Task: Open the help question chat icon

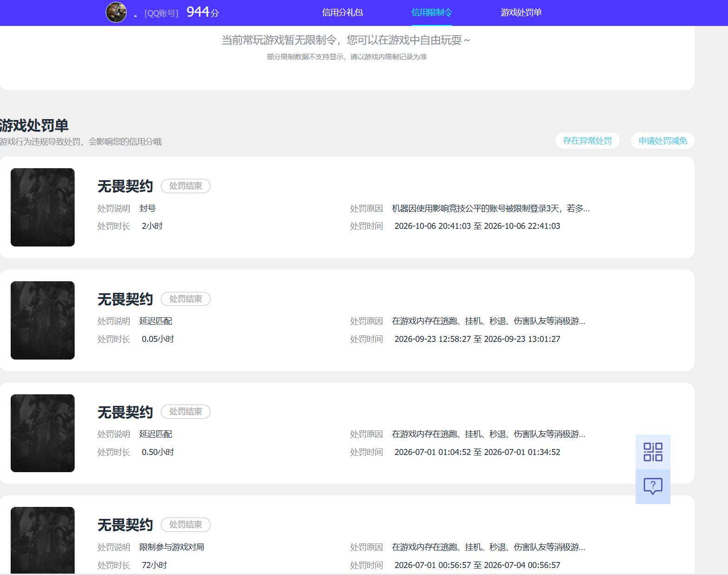Action: coord(653,487)
